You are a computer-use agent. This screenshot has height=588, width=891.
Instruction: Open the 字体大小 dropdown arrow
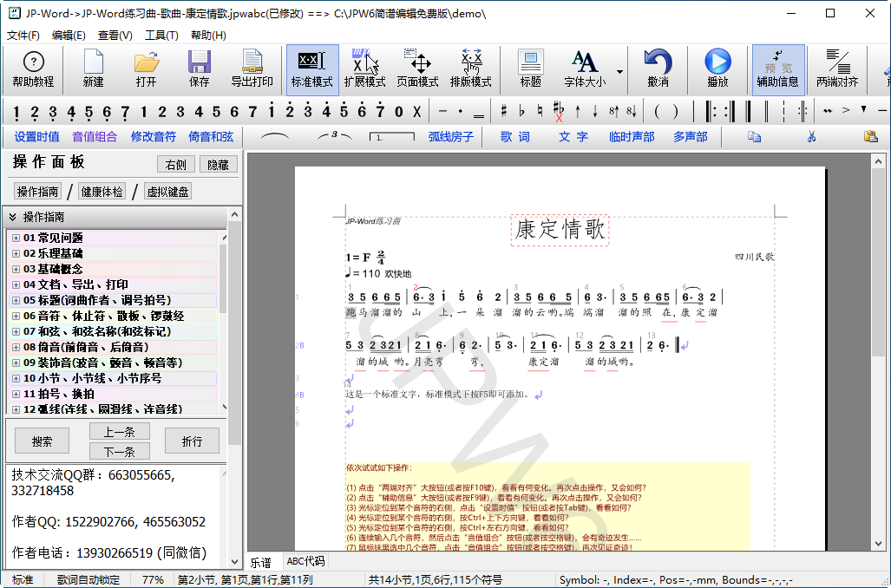(x=619, y=72)
